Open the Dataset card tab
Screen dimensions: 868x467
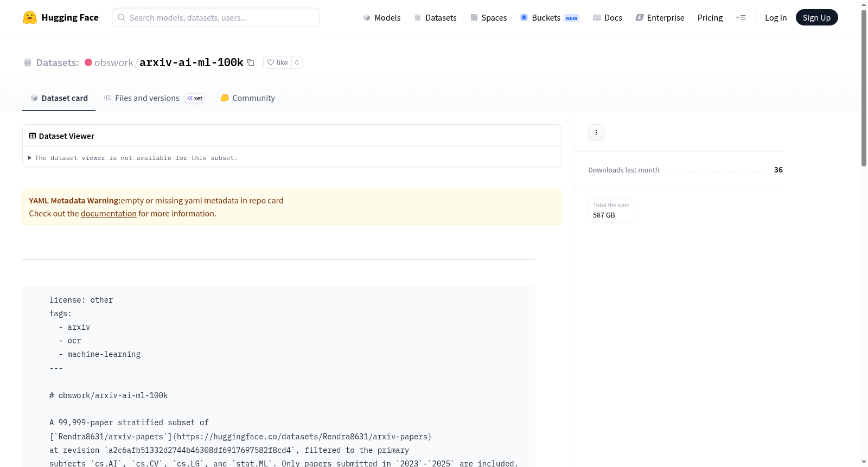click(59, 98)
